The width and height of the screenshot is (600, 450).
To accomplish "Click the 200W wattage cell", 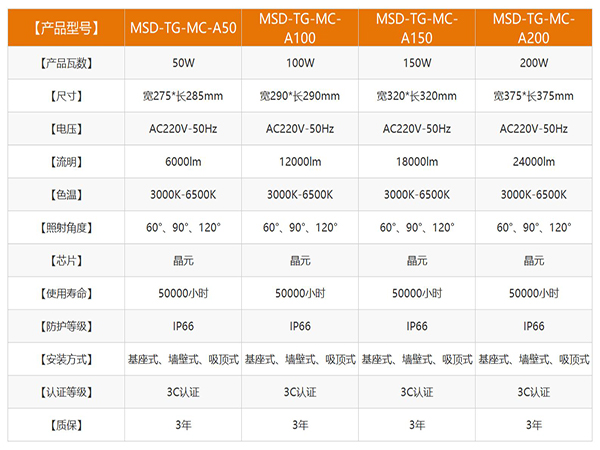I will point(534,63).
